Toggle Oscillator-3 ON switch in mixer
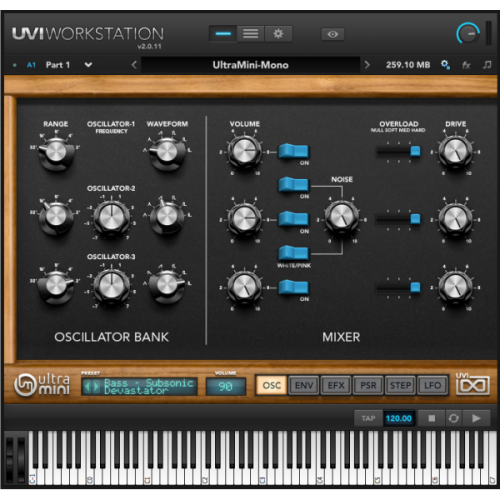The height and width of the screenshot is (500, 500). pyautogui.click(x=294, y=287)
